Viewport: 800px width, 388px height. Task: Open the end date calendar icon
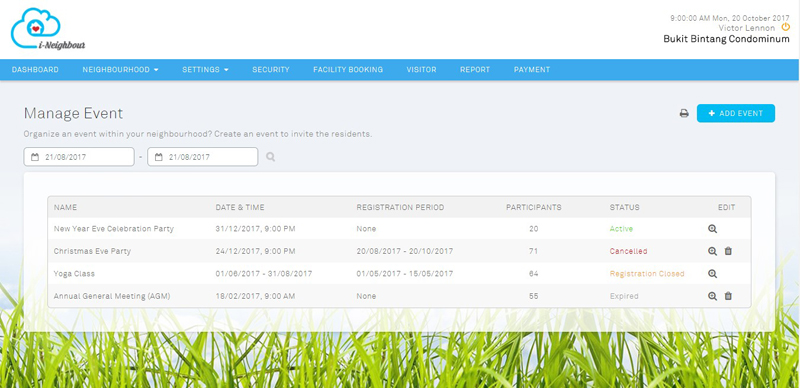point(159,157)
